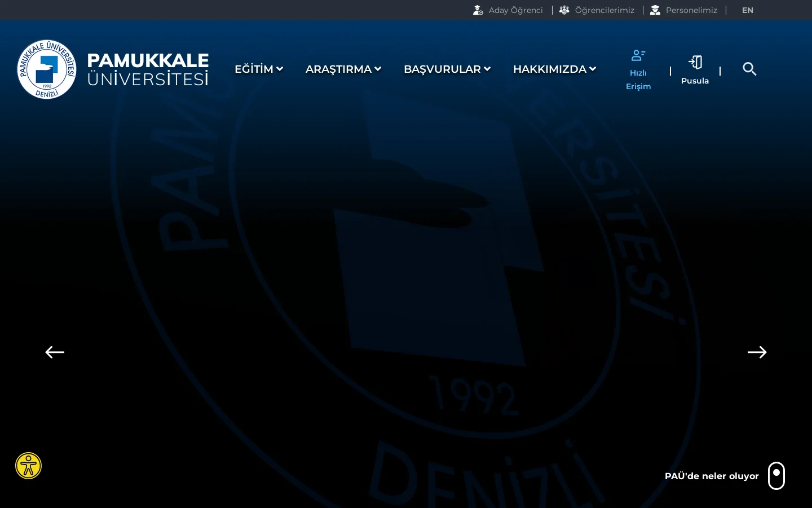Open the Pusula login icon
The image size is (812, 508).
[695, 62]
